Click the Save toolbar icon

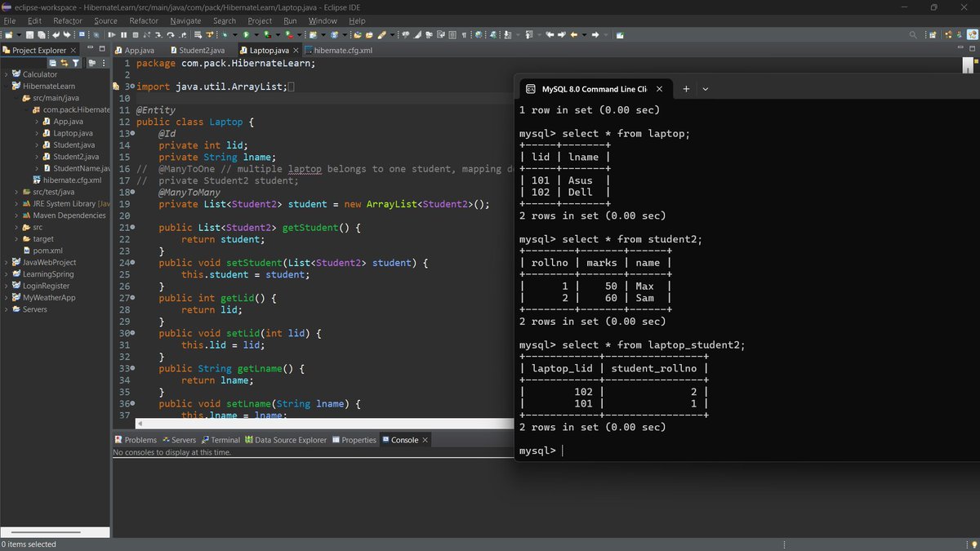(x=29, y=34)
